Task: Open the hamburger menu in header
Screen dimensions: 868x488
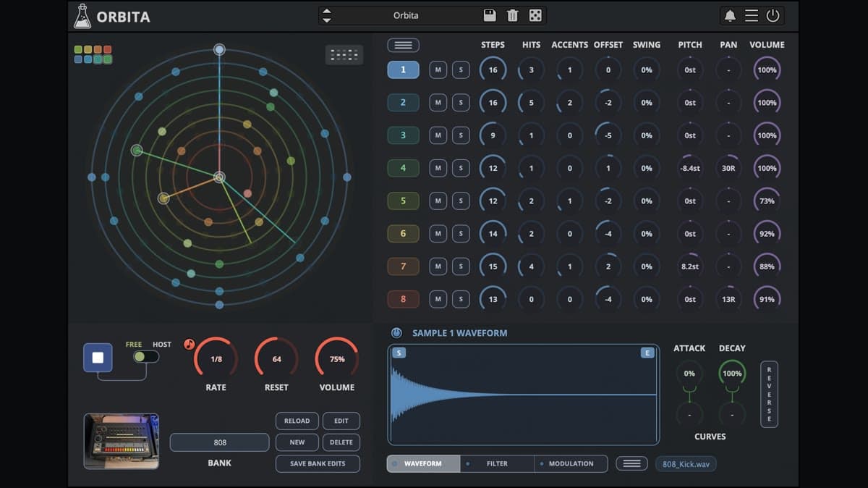Action: pyautogui.click(x=752, y=15)
